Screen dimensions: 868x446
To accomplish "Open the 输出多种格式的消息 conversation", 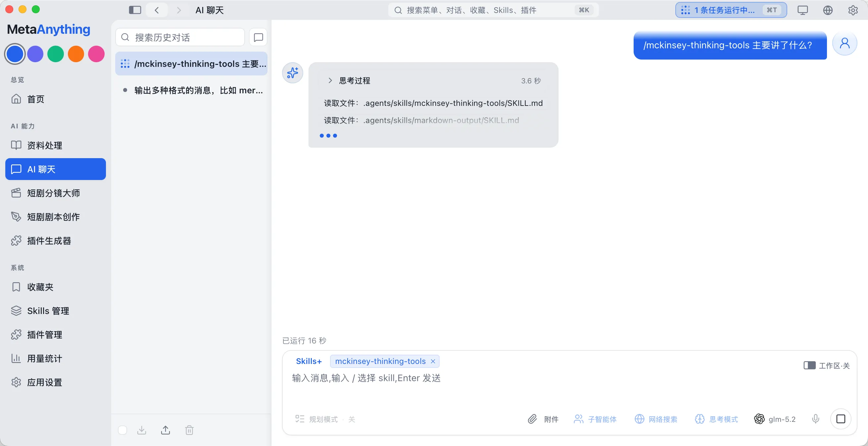I will click(x=191, y=90).
